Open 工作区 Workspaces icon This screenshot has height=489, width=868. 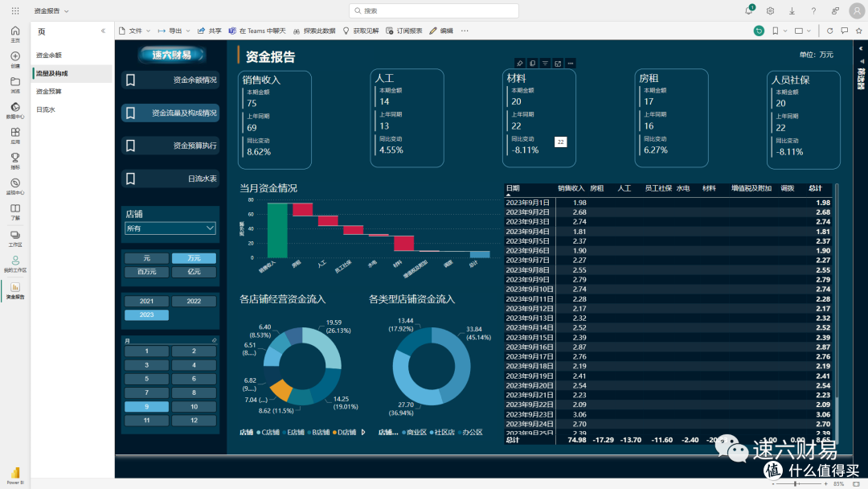(x=15, y=239)
